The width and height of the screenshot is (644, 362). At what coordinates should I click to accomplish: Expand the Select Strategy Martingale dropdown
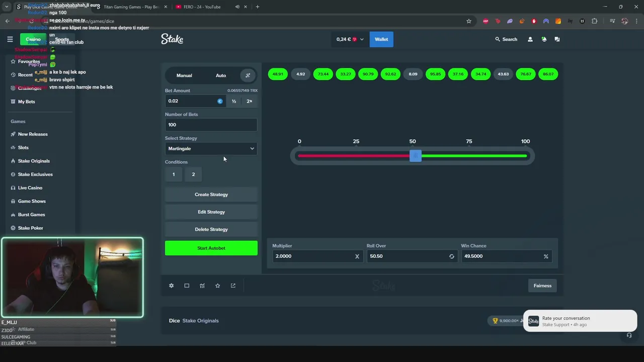211,149
